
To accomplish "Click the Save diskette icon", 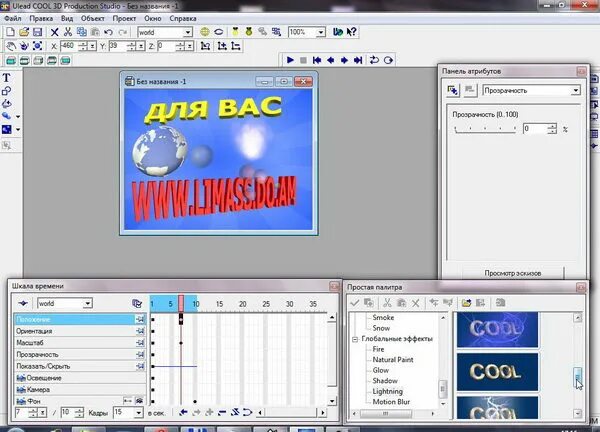I will (37, 32).
